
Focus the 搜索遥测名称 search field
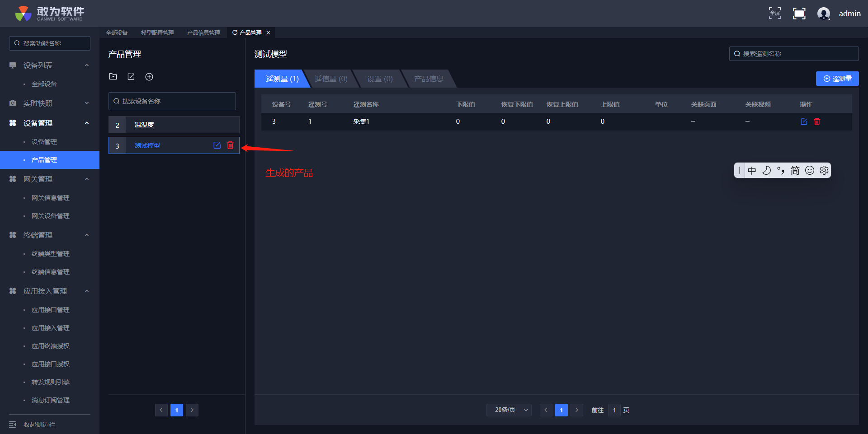794,54
